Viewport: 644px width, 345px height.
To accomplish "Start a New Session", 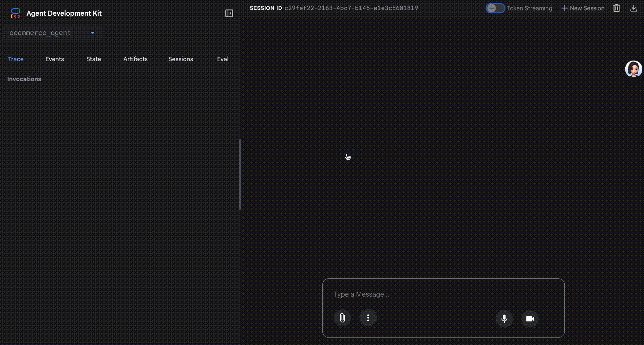I will click(586, 8).
